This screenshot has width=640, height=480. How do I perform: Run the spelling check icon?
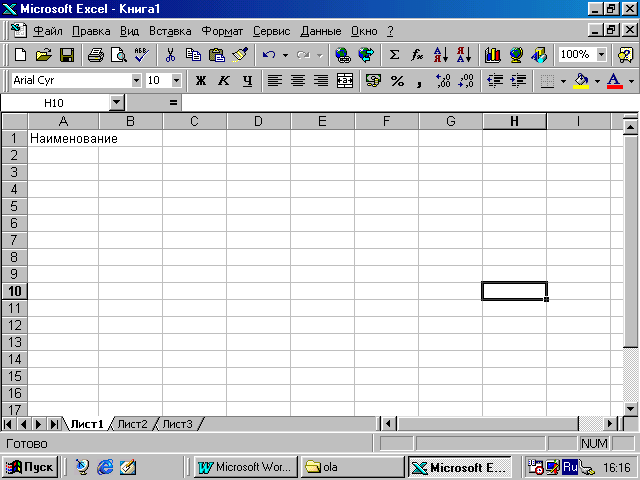coord(142,55)
